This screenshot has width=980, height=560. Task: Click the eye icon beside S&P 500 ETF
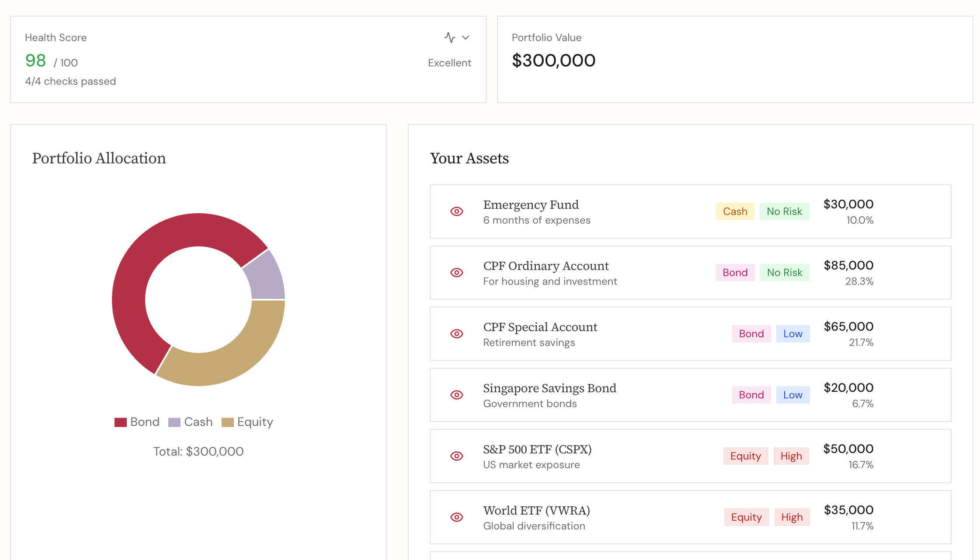456,456
